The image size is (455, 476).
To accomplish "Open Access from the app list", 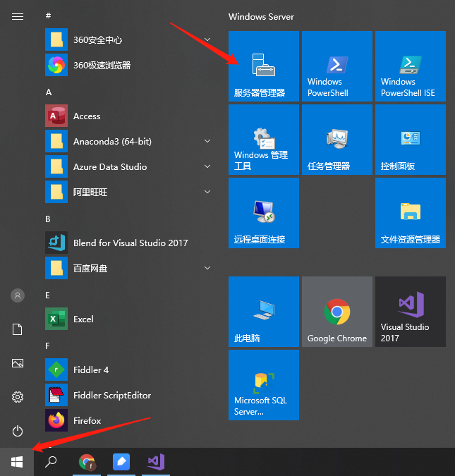I will coord(129,116).
